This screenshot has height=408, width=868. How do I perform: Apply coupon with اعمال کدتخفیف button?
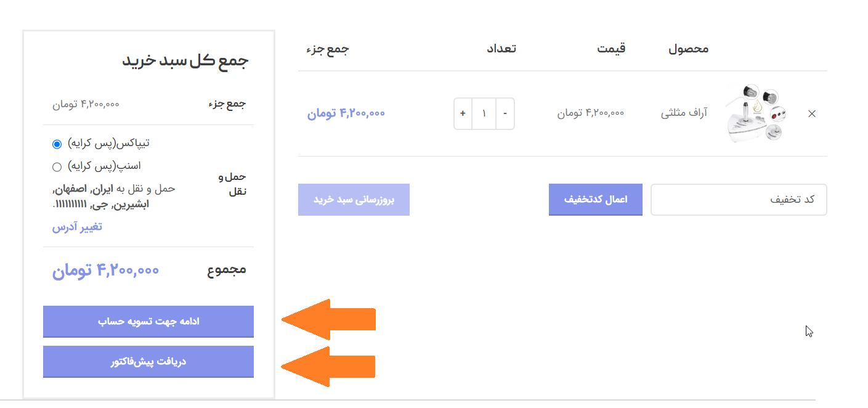coord(595,200)
